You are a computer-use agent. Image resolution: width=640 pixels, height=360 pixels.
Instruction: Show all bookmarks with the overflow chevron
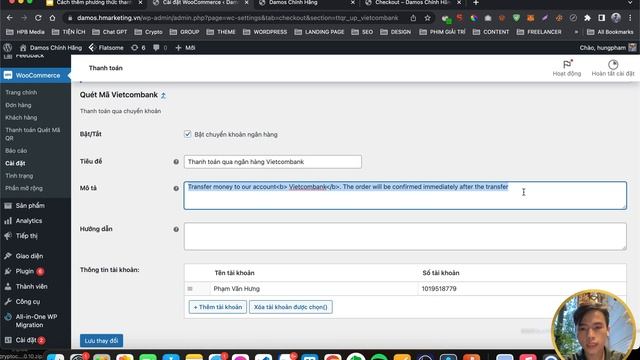point(576,32)
